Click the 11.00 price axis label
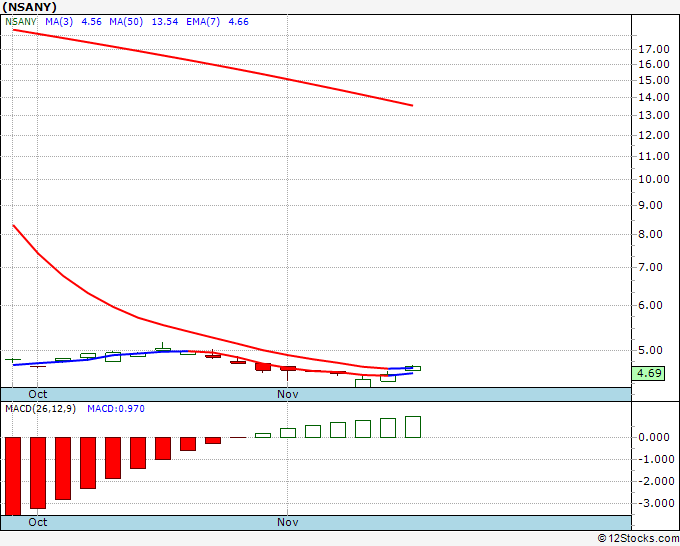Screen dimensions: 680x546 [x=654, y=156]
